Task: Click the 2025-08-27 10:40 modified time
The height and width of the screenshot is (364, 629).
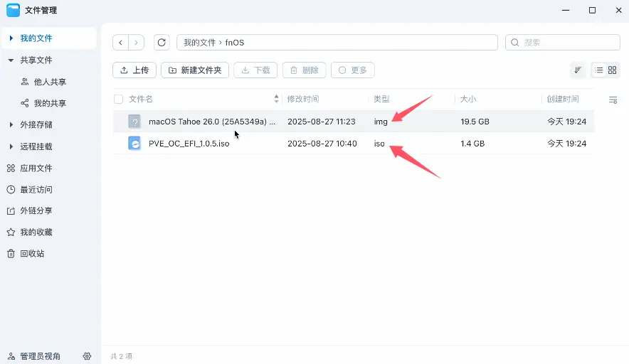Action: tap(322, 143)
